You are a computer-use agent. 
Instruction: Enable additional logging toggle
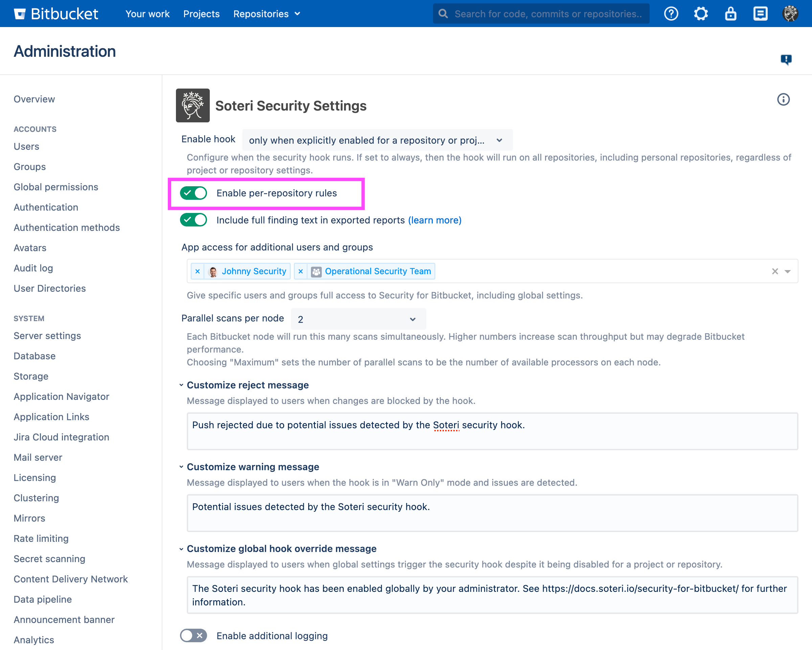194,636
